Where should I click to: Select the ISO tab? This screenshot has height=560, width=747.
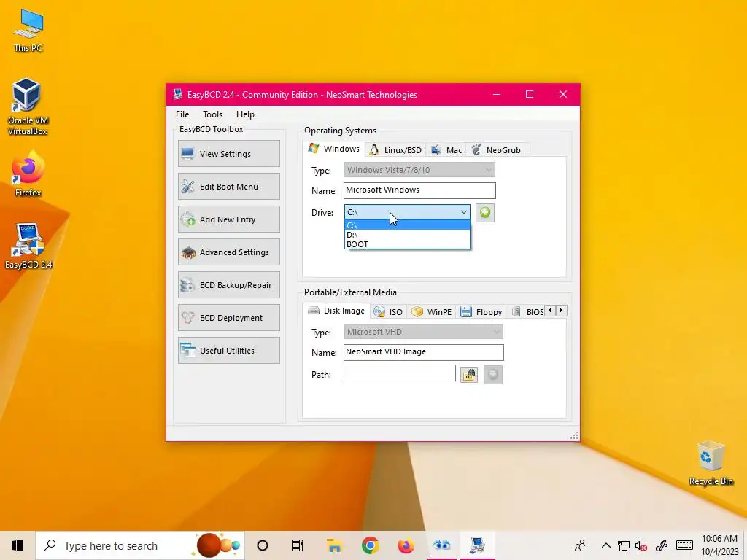click(x=389, y=312)
